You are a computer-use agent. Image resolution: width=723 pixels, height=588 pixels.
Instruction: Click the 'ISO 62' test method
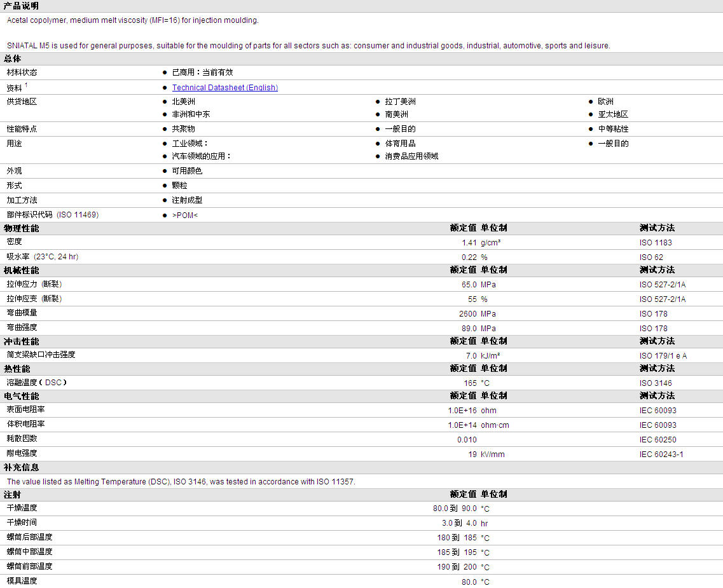coord(651,257)
